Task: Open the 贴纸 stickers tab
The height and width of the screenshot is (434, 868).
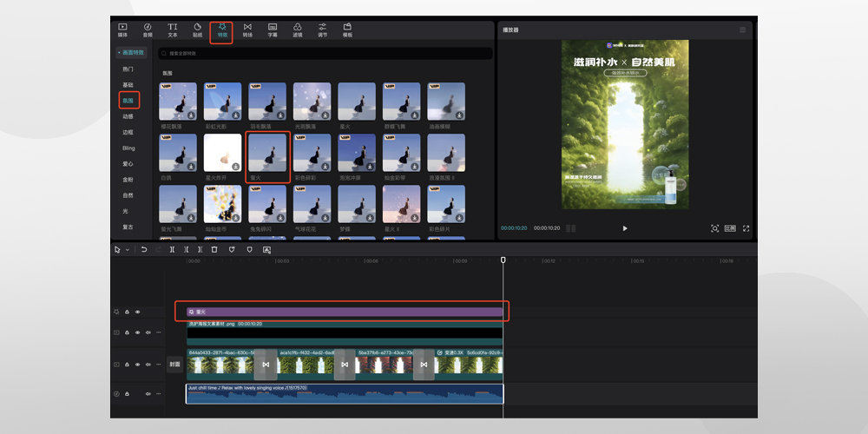Action: click(x=197, y=30)
